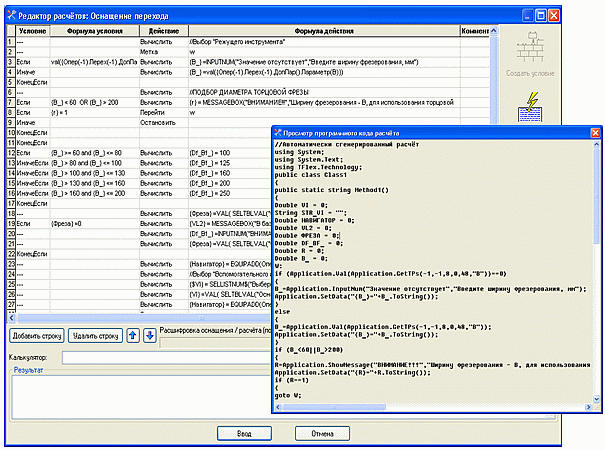The image size is (605, 450).
Task: Click the '(Df_Bf_) = 100' formula cell
Action: (230, 153)
